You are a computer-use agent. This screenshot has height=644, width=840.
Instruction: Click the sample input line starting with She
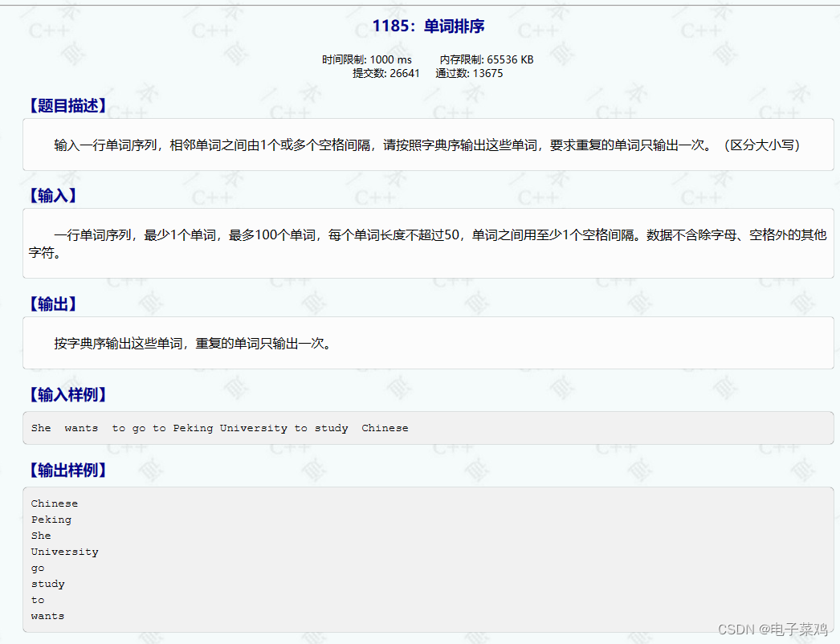[218, 428]
